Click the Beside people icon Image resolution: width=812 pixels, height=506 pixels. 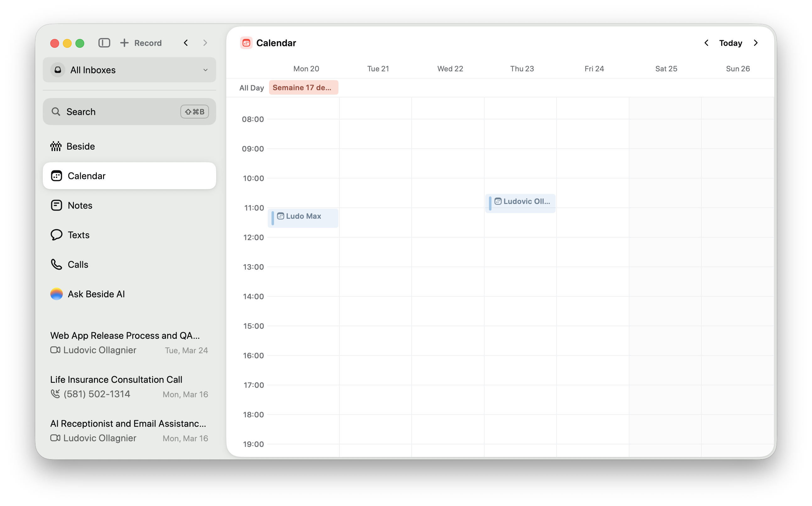point(56,146)
